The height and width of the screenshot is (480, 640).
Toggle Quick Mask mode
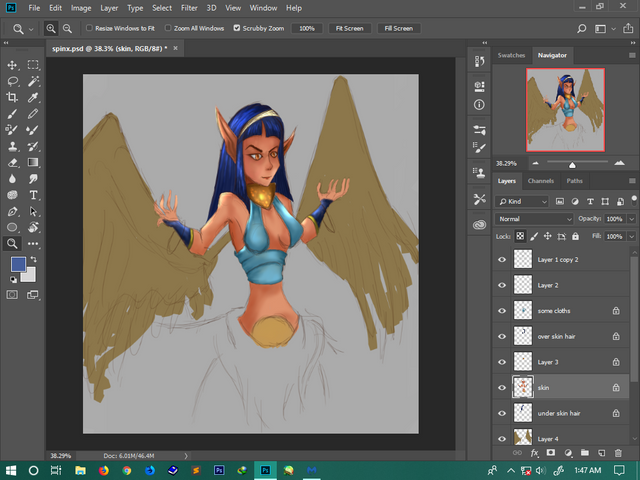12,295
